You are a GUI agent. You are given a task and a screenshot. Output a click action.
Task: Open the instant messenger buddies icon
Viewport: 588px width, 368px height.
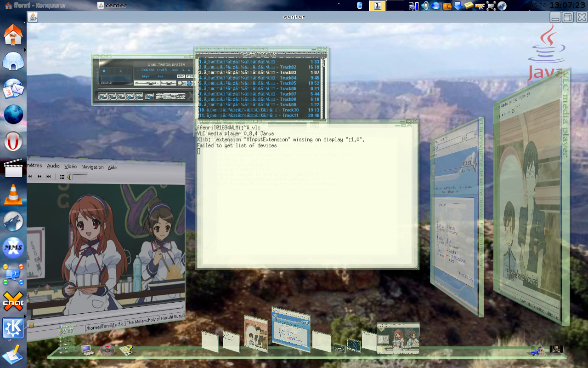13,275
